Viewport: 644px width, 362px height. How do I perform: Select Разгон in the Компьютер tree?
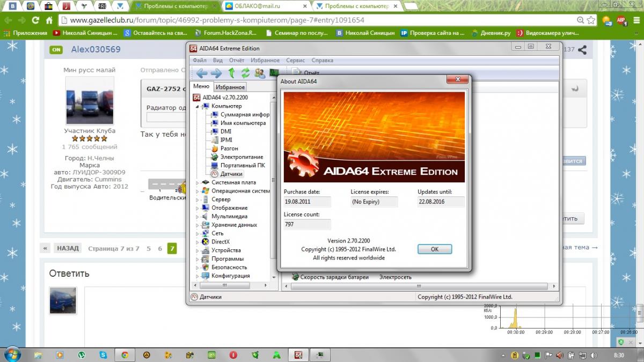pos(229,149)
